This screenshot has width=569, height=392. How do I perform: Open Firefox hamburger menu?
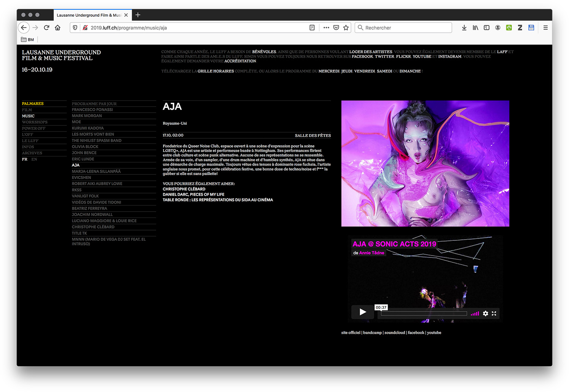pos(545,28)
